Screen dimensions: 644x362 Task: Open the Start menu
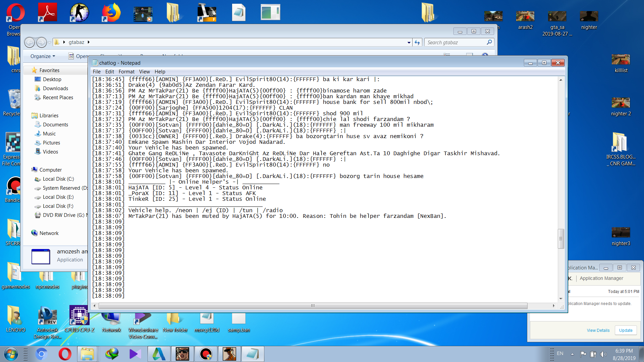[x=11, y=354]
